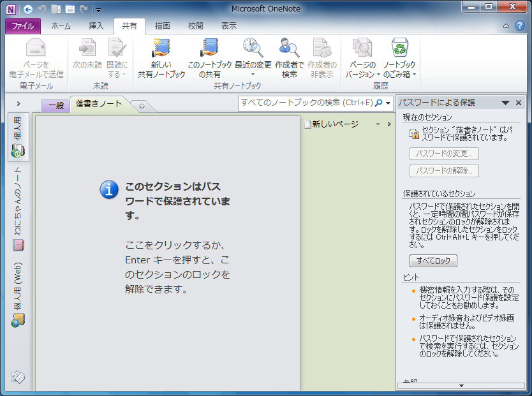Switch to the 表示 ribbon tab
The height and width of the screenshot is (396, 532).
pyautogui.click(x=228, y=26)
